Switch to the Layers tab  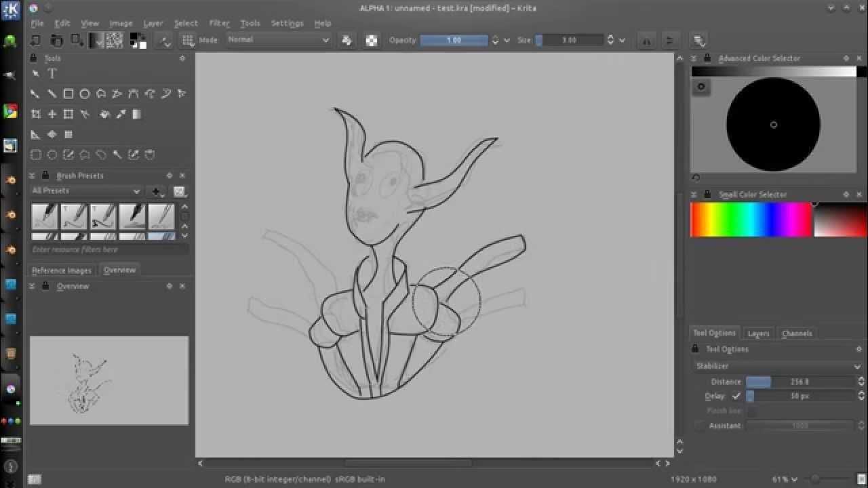click(758, 333)
